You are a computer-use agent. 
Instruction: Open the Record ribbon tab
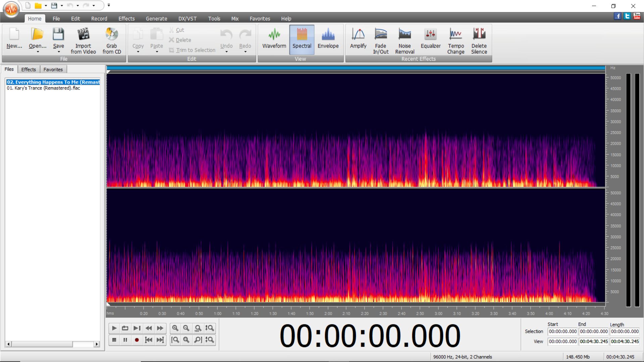point(99,19)
